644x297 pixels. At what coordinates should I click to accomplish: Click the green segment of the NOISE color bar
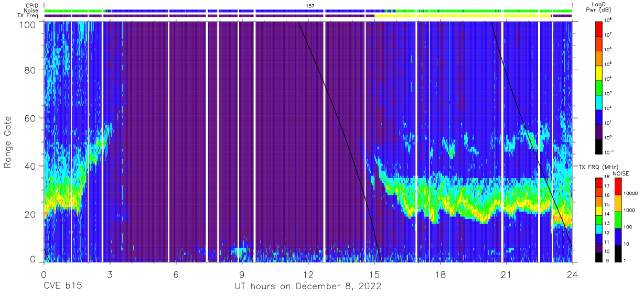618,220
